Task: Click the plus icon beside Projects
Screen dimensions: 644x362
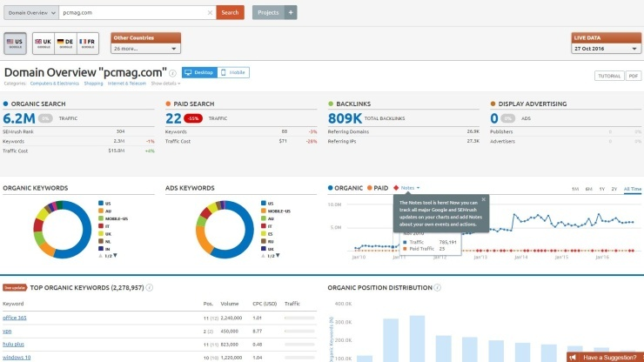Action: click(292, 12)
